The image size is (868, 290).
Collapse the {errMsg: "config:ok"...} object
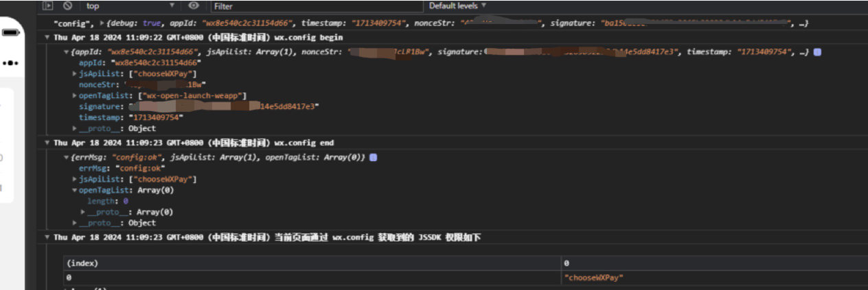[67, 157]
